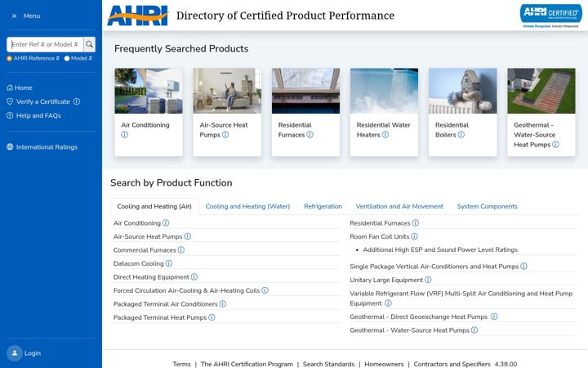This screenshot has height=368, width=588.
Task: Click info icon next to Datacom Cooling
Action: coord(169,263)
